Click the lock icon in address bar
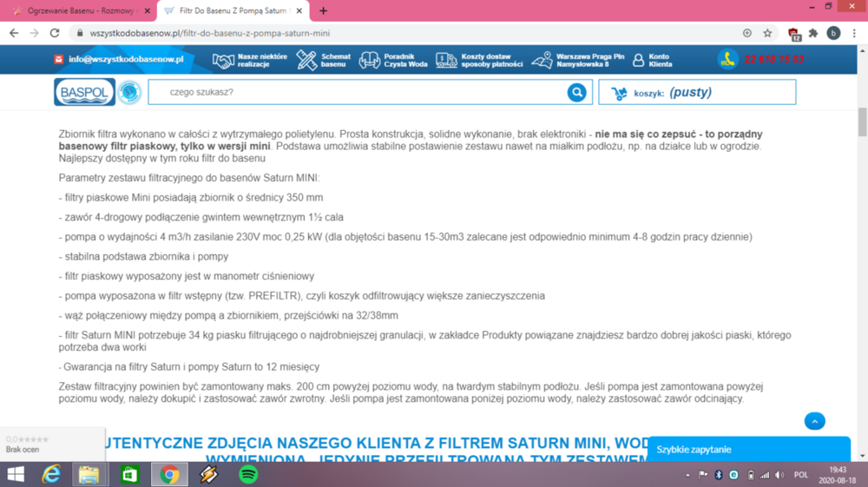Screen dimensions: 868x487 click(x=80, y=33)
